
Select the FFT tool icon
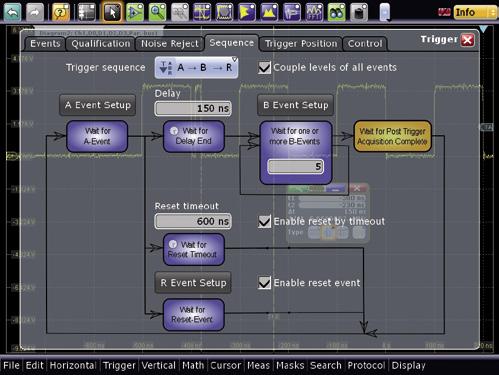(x=314, y=12)
